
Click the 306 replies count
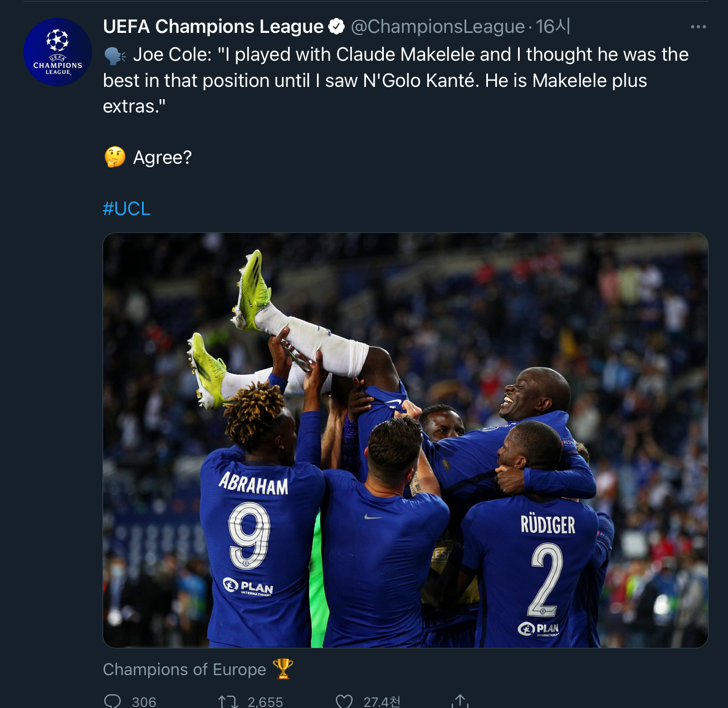pos(144,702)
